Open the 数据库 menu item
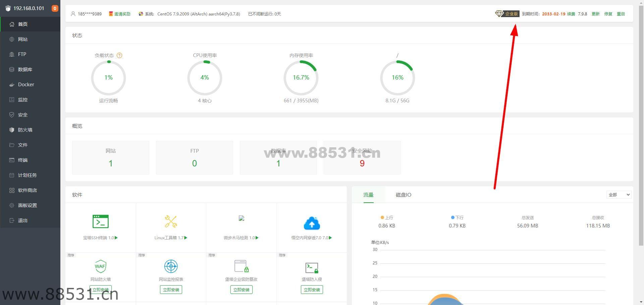644x305 pixels. coord(30,69)
